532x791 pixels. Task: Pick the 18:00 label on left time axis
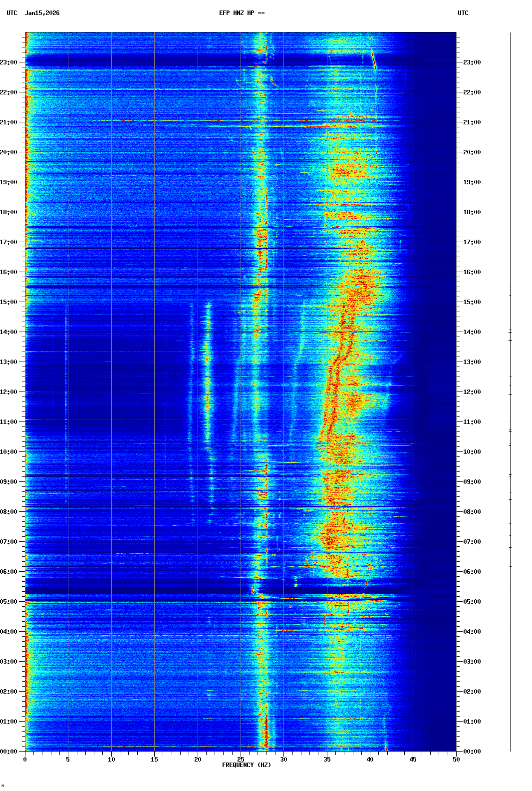[x=9, y=212]
